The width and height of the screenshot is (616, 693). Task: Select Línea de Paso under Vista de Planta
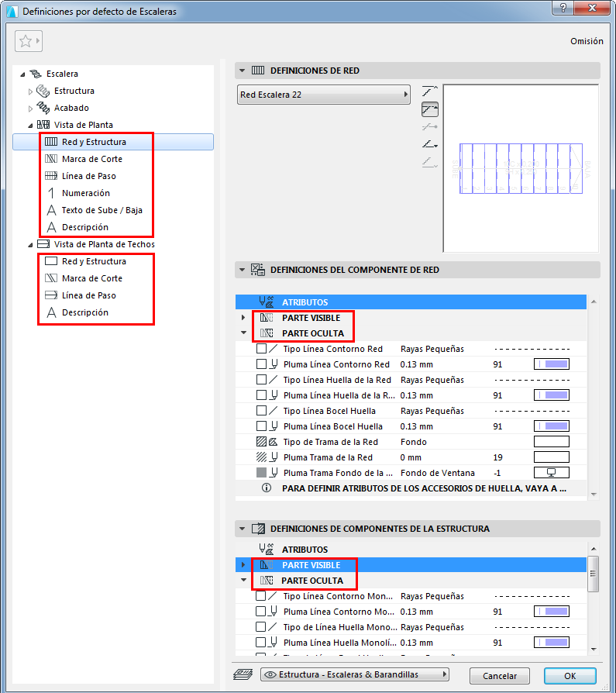89,176
